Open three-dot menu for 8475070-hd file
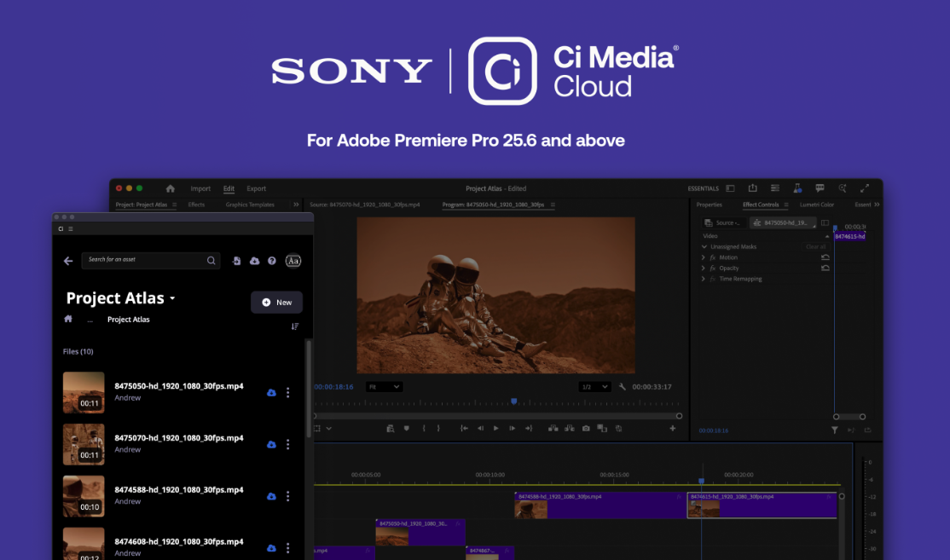Image resolution: width=950 pixels, height=560 pixels. [288, 445]
